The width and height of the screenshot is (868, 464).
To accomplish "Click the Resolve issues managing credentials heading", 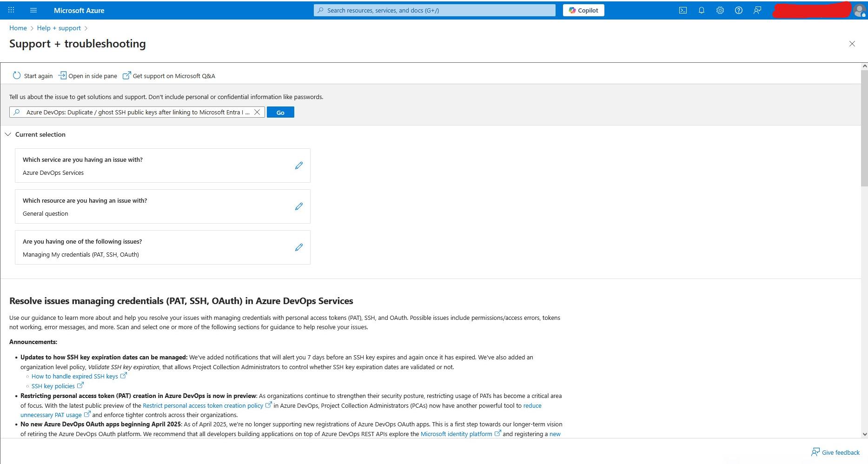I will click(181, 301).
